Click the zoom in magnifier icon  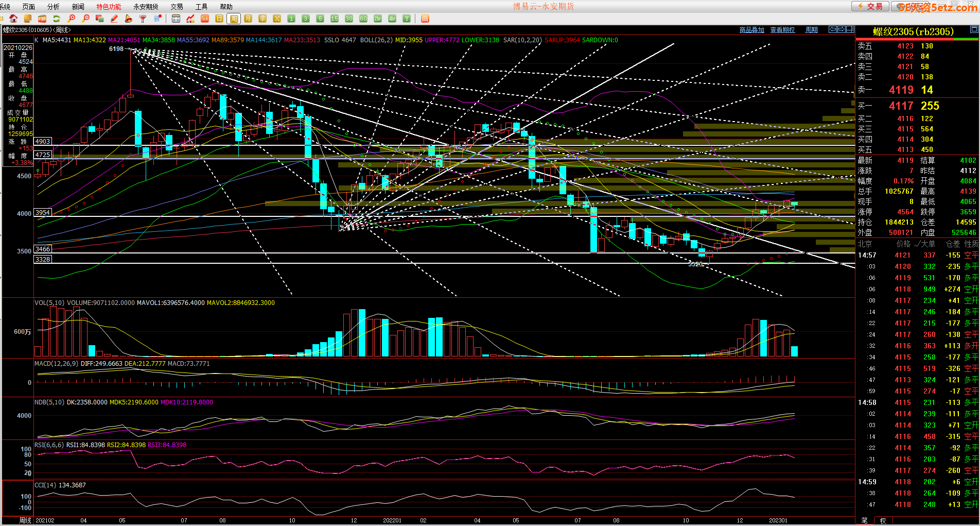tap(72, 19)
